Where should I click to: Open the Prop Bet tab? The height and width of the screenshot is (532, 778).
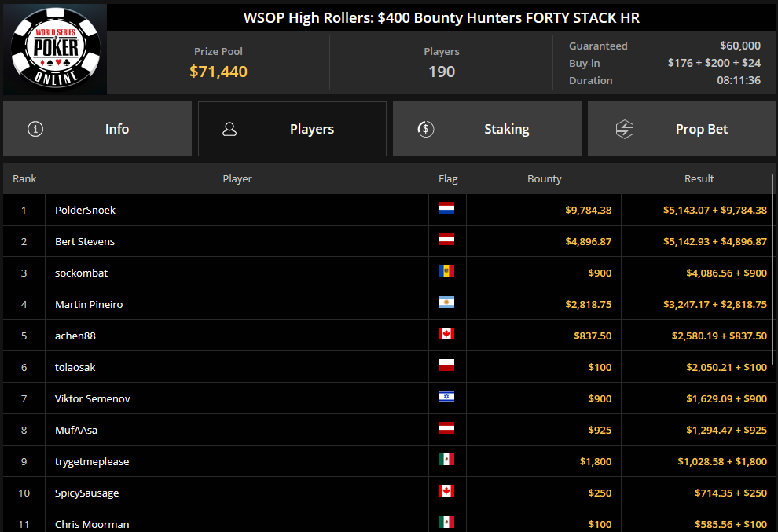coord(682,129)
